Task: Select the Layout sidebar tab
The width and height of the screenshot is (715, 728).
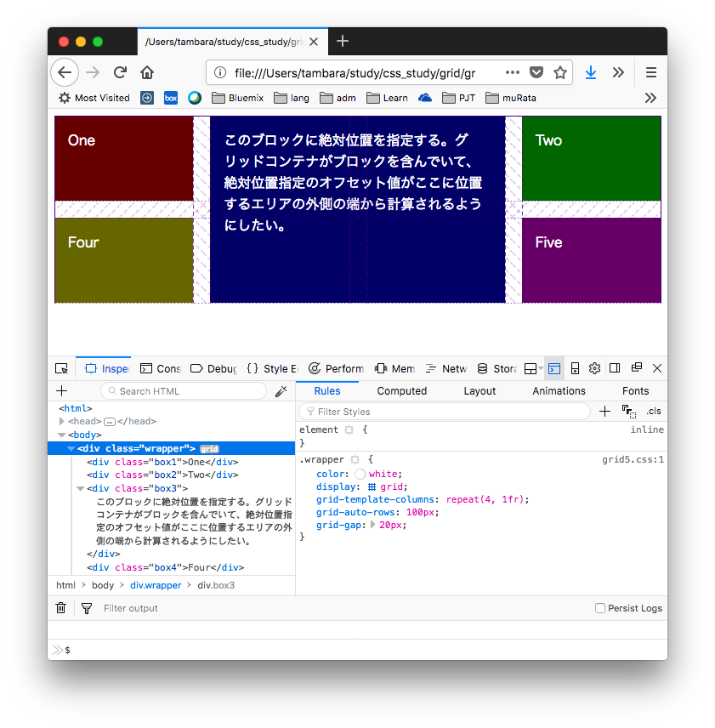Action: pyautogui.click(x=480, y=391)
